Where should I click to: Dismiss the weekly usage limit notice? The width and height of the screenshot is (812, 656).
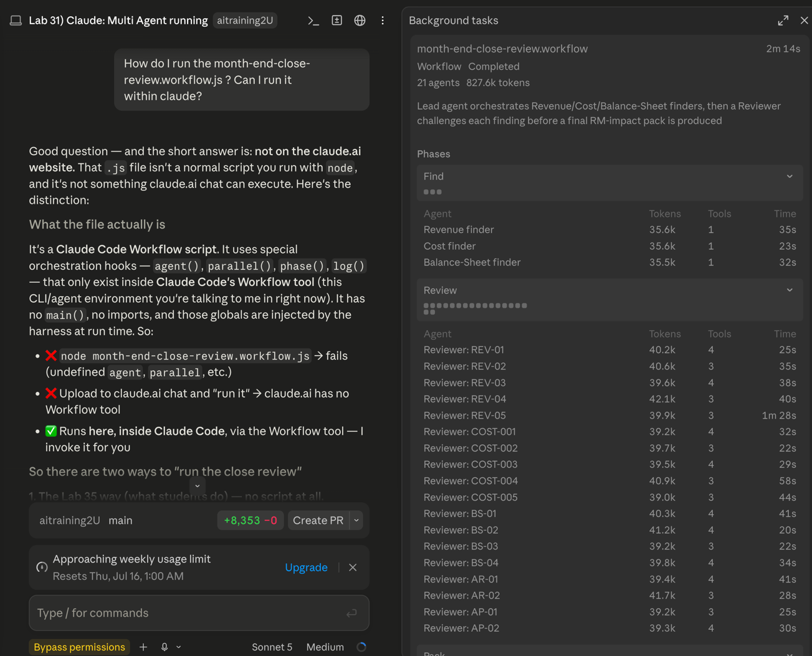[353, 568]
